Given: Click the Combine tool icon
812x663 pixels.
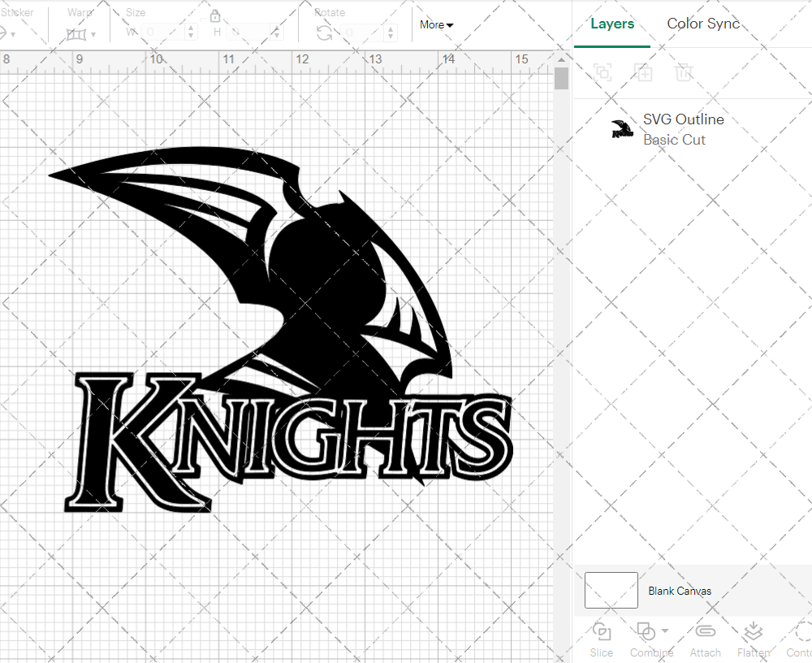Looking at the screenshot, I should tap(645, 632).
